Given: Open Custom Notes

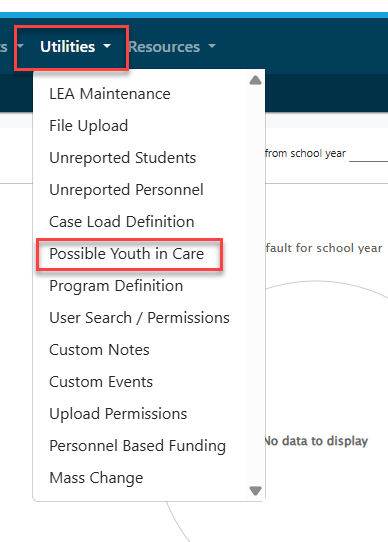Looking at the screenshot, I should [x=99, y=350].
